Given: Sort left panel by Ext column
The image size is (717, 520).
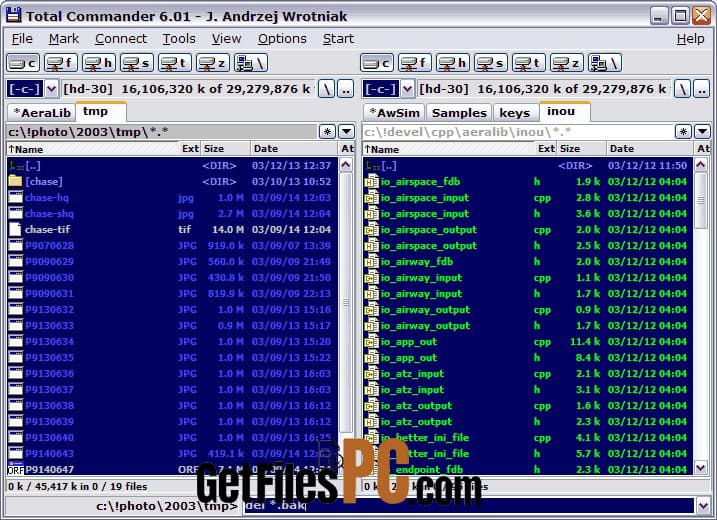Looking at the screenshot, I should tap(190, 149).
